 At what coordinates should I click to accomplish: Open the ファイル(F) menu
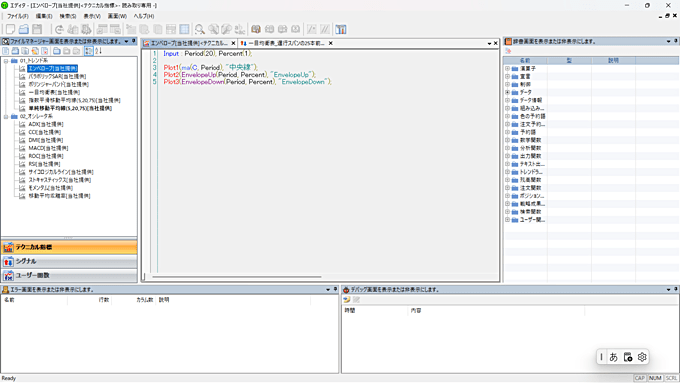(17, 16)
